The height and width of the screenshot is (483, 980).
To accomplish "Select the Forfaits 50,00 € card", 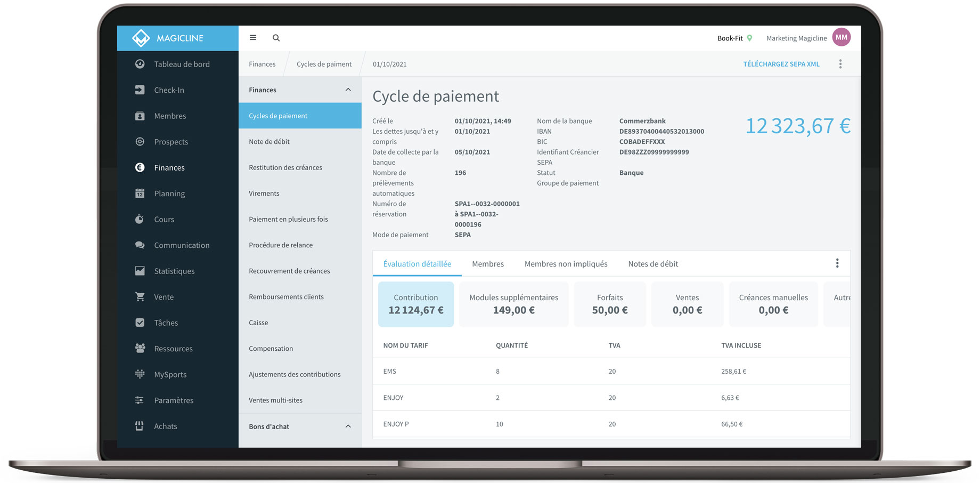I will click(610, 304).
